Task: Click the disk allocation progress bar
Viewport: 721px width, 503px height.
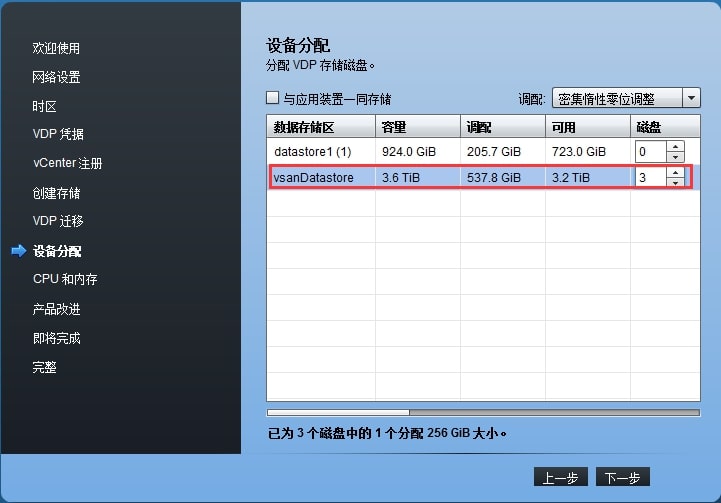Action: point(483,412)
